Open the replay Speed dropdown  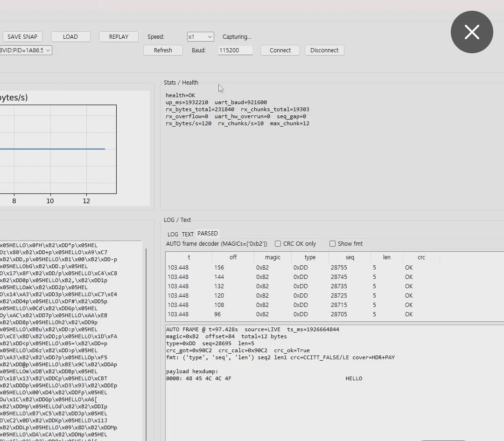coord(200,36)
